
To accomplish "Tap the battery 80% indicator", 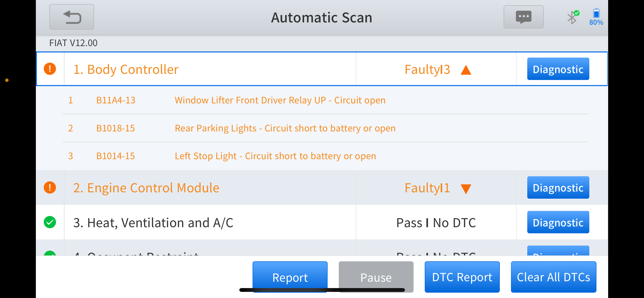I will click(x=596, y=17).
